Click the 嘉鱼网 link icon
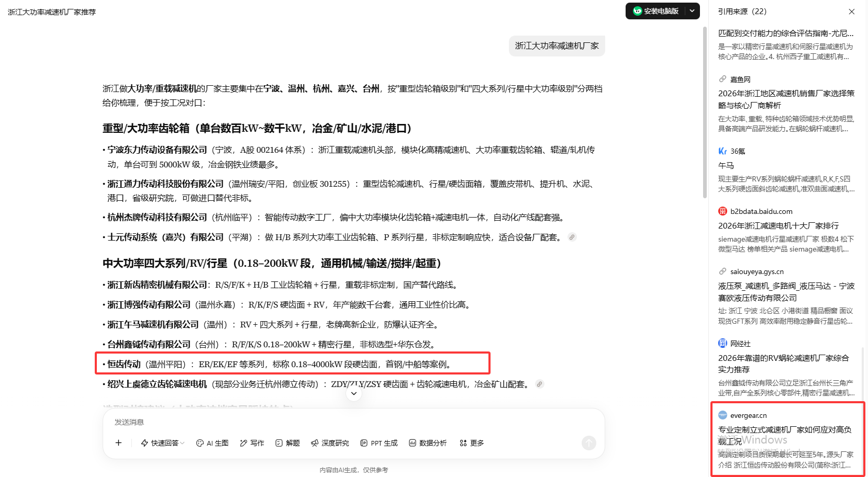This screenshot has height=477, width=868. (x=722, y=79)
